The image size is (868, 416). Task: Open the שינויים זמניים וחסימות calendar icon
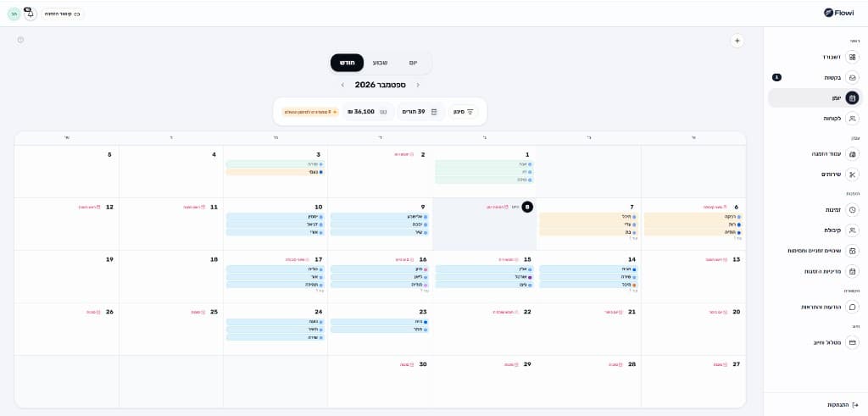[852, 251]
